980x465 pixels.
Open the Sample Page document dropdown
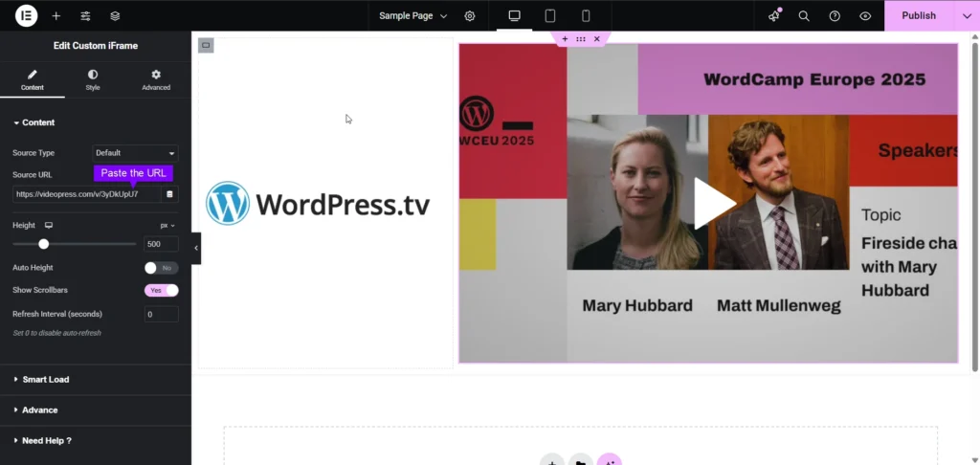coord(413,15)
